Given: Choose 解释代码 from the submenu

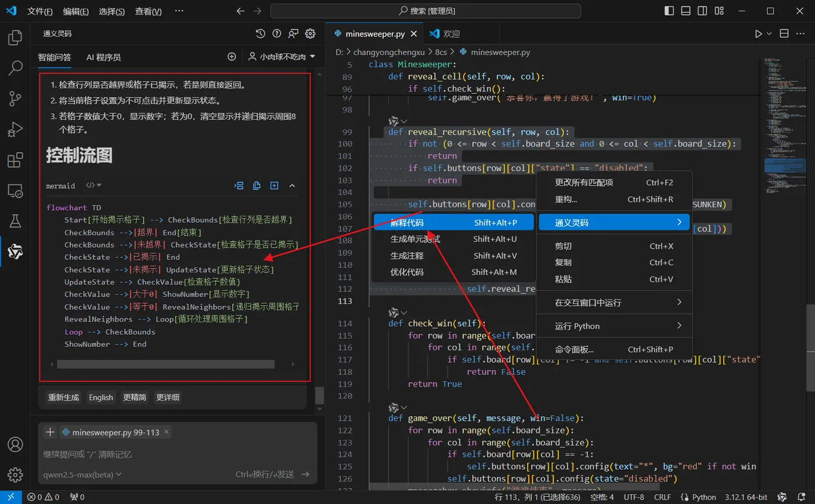Looking at the screenshot, I should pos(453,223).
